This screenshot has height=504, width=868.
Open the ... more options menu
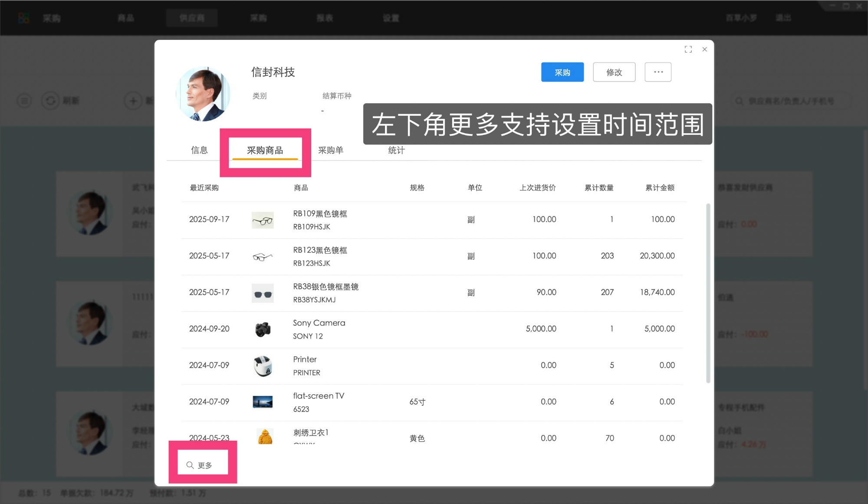click(x=658, y=72)
